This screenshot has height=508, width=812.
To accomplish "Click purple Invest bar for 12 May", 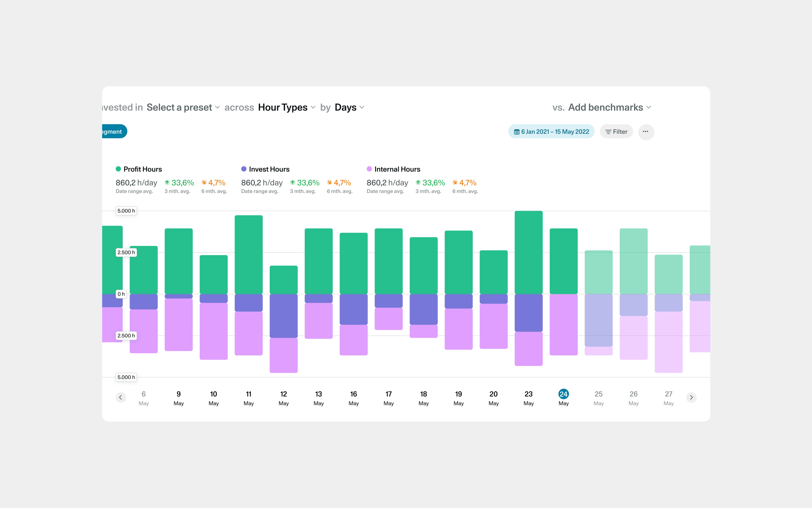I will click(284, 316).
